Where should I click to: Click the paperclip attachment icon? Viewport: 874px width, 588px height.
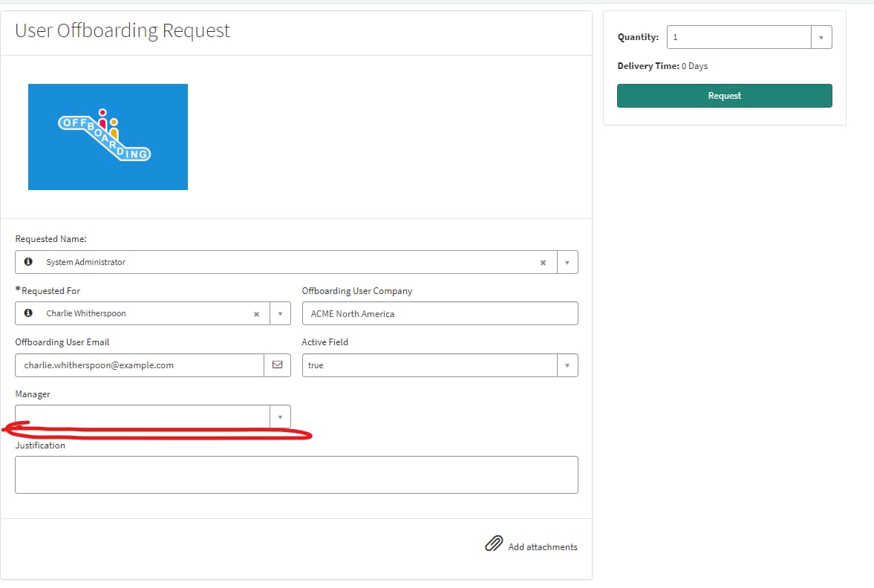pyautogui.click(x=494, y=543)
